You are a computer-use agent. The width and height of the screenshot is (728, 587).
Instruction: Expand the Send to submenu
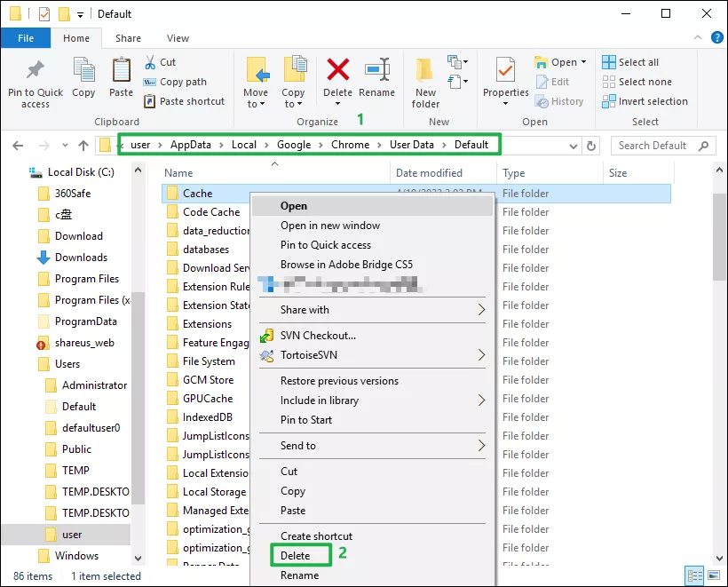[481, 446]
